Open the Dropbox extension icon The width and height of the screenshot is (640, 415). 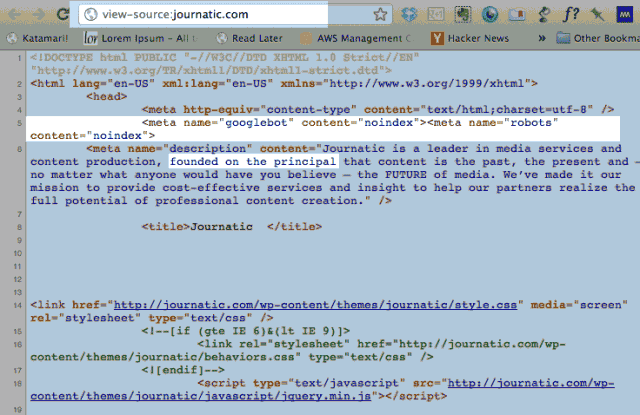click(409, 15)
